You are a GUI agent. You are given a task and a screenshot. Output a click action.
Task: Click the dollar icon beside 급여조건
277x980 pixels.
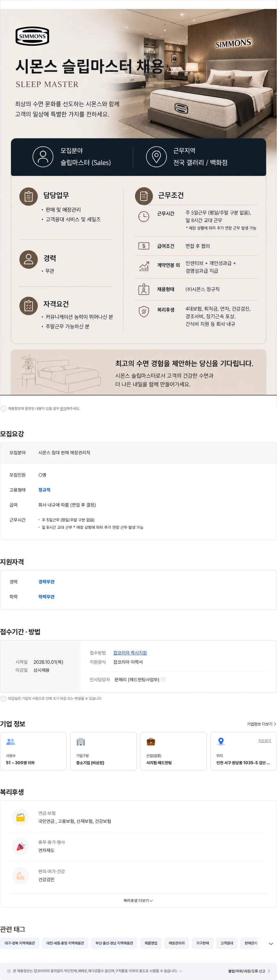(x=144, y=246)
